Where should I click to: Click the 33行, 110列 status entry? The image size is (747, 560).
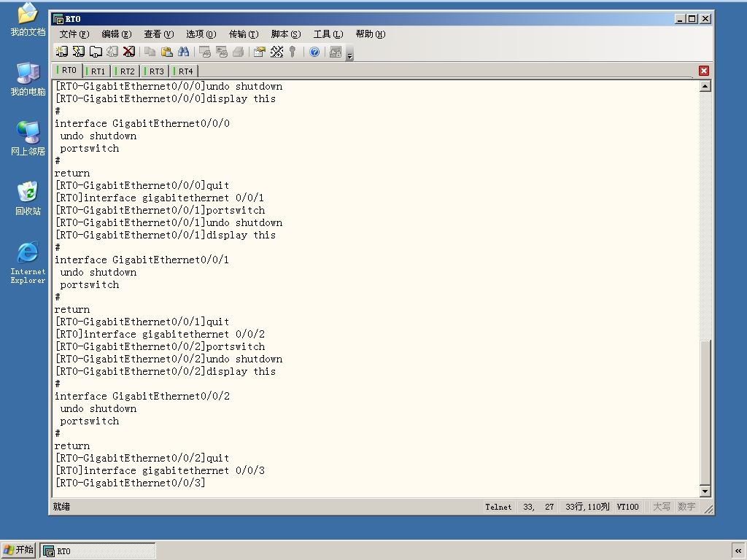pos(587,507)
